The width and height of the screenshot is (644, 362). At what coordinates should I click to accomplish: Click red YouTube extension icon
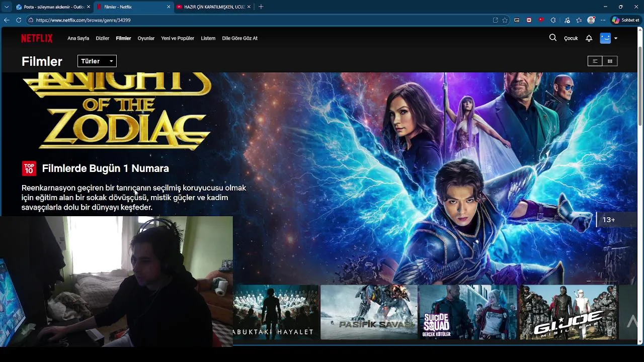(x=541, y=20)
